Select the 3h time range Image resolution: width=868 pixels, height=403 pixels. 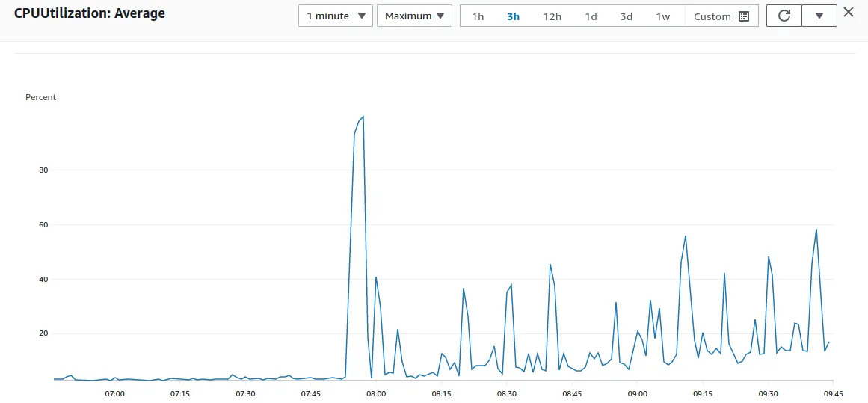513,16
